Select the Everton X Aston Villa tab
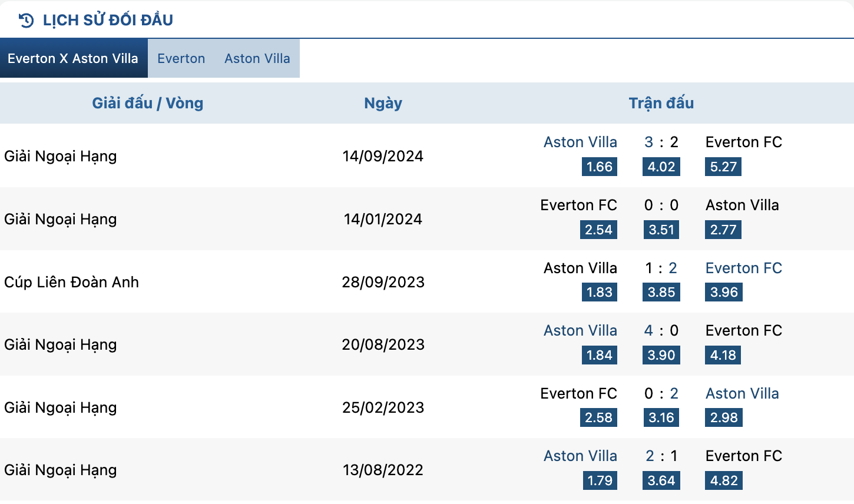This screenshot has height=504, width=854. click(x=74, y=58)
